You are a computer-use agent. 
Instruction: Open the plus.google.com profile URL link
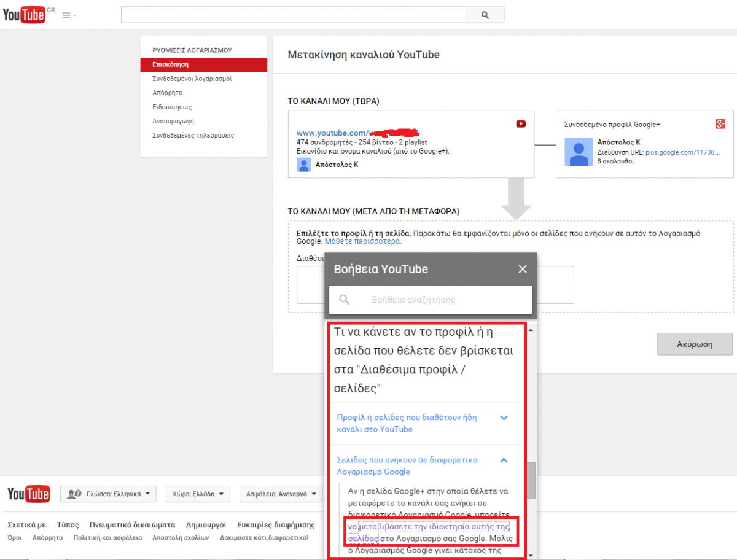[683, 152]
